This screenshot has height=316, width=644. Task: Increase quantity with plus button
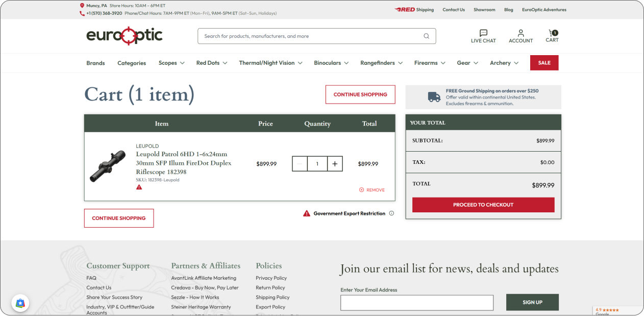335,164
